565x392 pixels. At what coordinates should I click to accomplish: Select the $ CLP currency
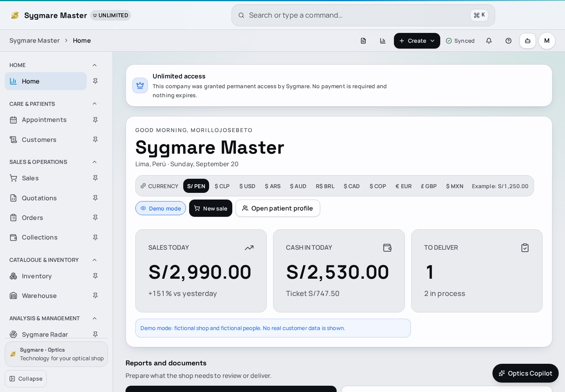coord(222,186)
